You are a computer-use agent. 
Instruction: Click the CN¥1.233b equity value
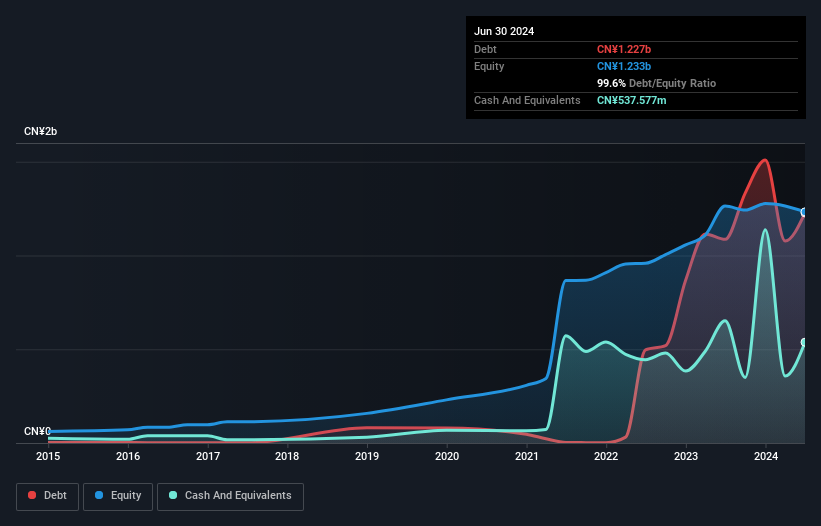click(624, 66)
